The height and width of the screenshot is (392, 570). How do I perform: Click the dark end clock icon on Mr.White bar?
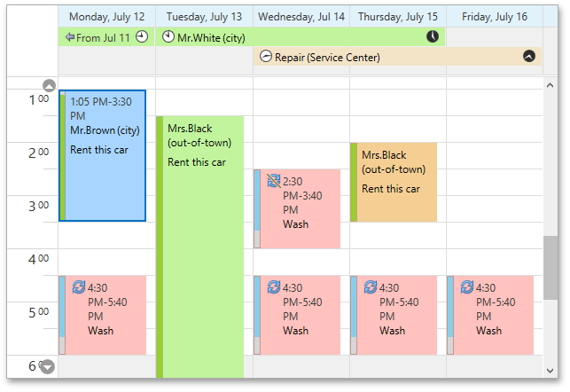click(433, 36)
